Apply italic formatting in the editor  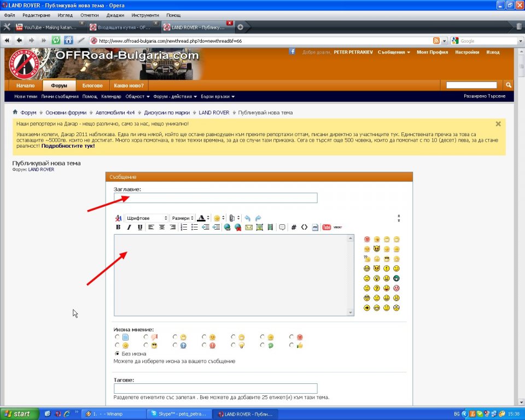[x=129, y=227]
